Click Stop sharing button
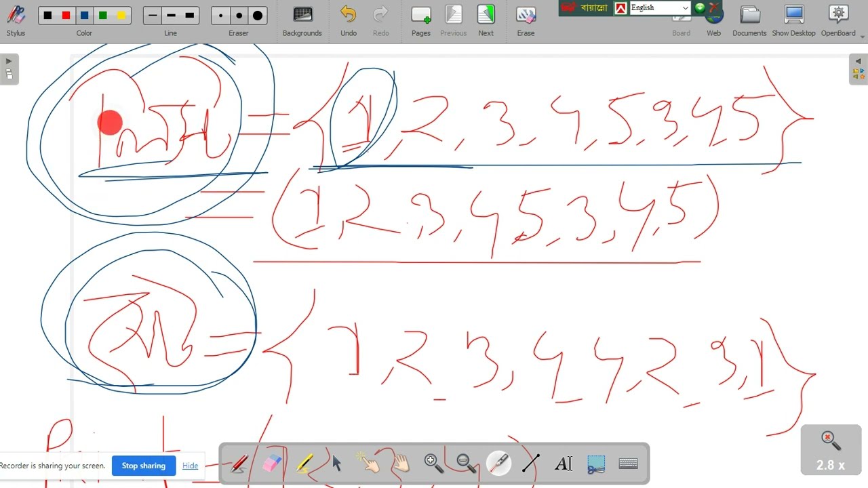 [144, 466]
